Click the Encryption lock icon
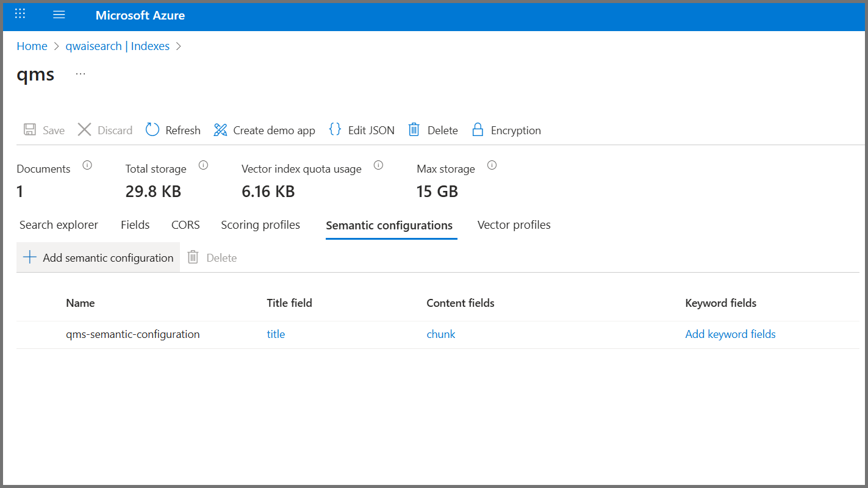The image size is (868, 488). click(x=478, y=129)
